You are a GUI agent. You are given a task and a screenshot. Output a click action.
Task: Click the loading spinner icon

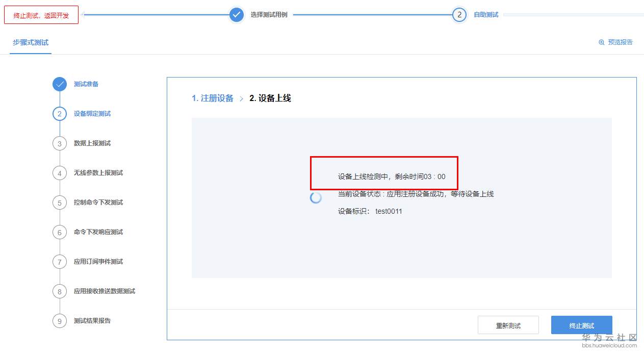click(x=316, y=198)
